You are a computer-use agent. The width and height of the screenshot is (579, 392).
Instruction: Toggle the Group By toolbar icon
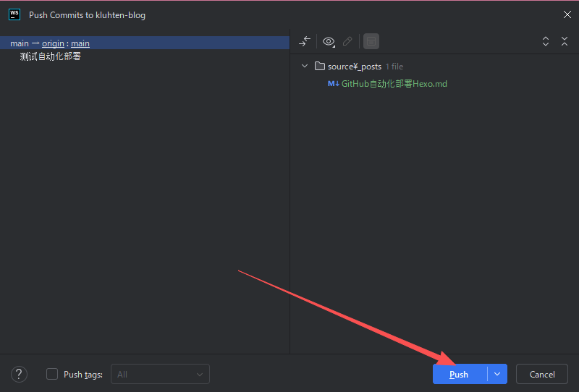click(371, 41)
